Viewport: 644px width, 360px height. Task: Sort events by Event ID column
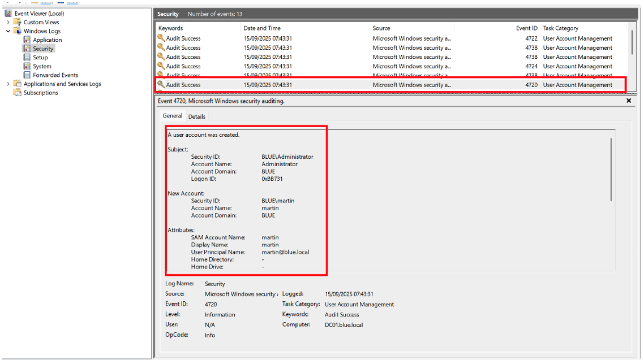click(x=526, y=28)
